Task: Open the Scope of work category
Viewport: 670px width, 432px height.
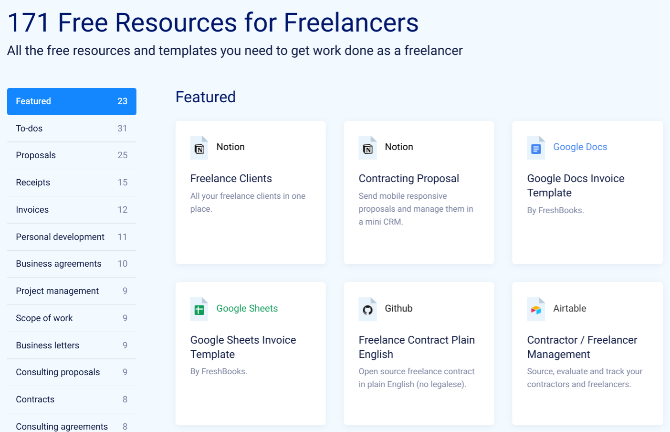Action: coord(71,318)
